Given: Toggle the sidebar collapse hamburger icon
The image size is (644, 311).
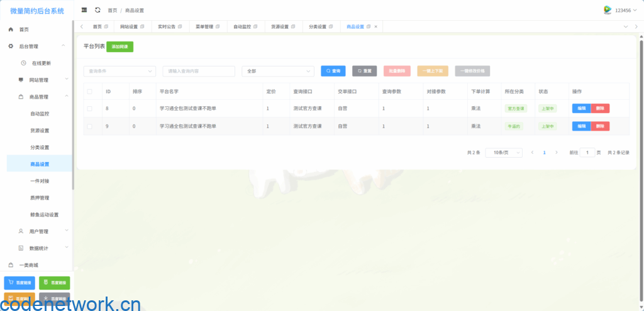Looking at the screenshot, I should tap(84, 10).
